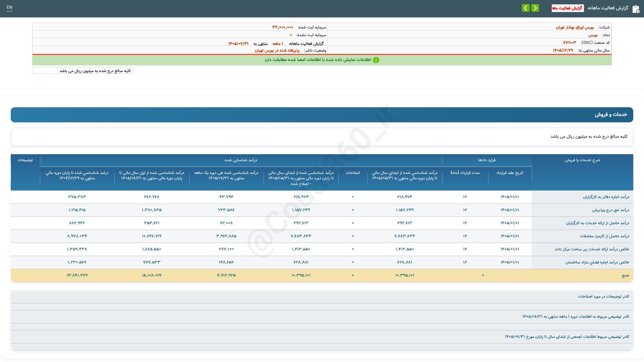Click the clipboard report icon in header
644x362 pixels.
coord(636,9)
